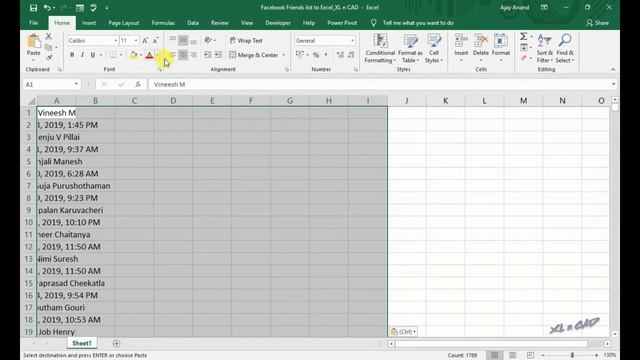Collapse the ribbon with the chevron
The width and height of the screenshot is (640, 360).
[613, 69]
